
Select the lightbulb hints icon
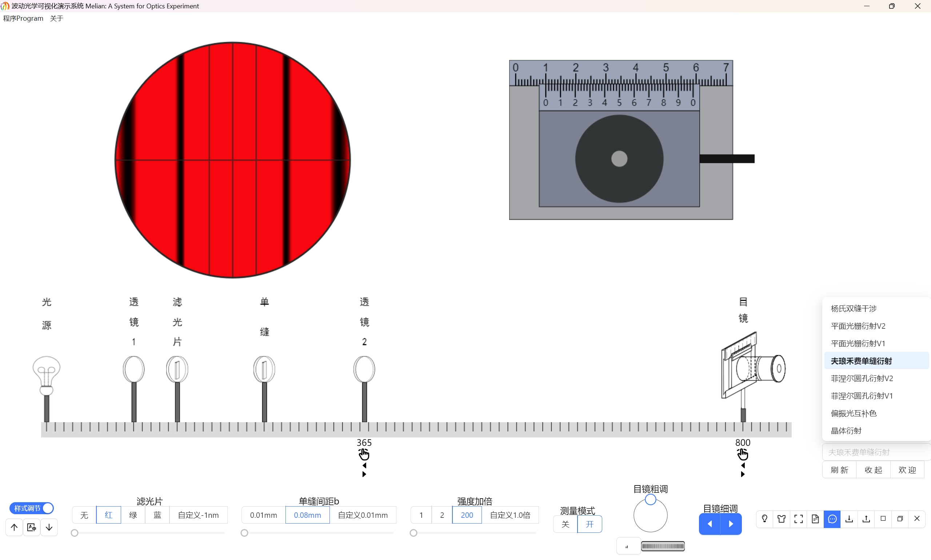coord(764,519)
